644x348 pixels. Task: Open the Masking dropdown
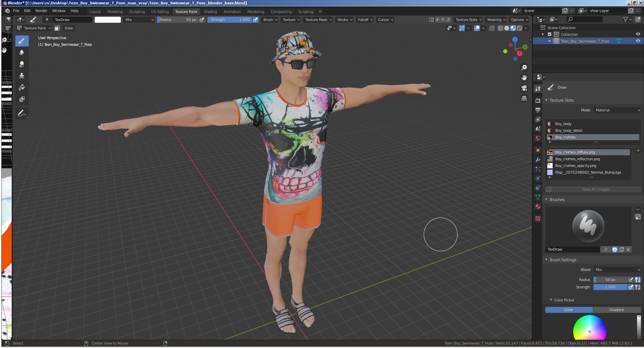(496, 20)
